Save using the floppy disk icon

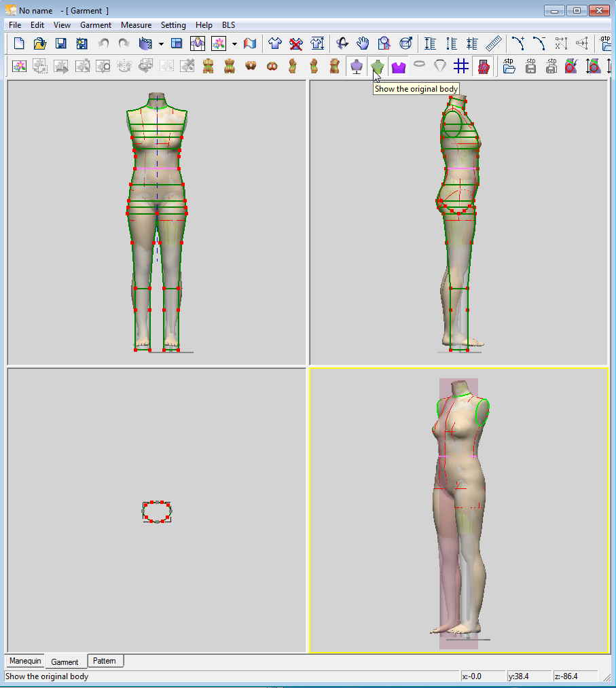point(60,43)
